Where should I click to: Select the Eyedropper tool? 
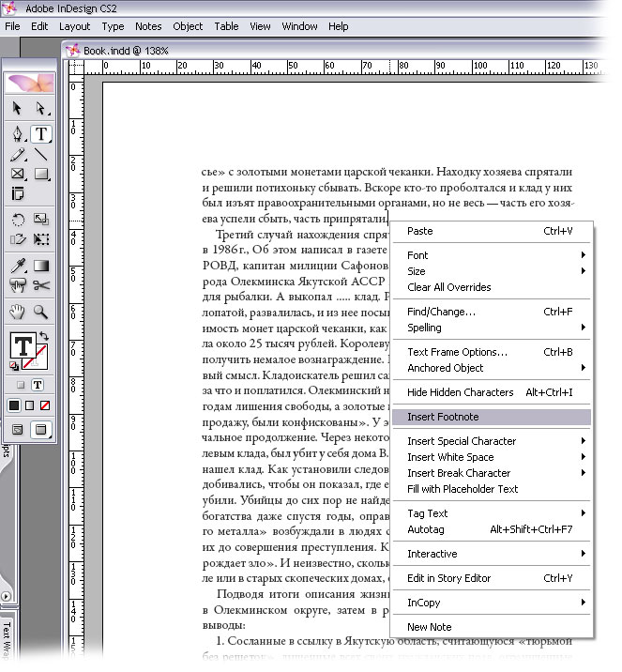(17, 266)
